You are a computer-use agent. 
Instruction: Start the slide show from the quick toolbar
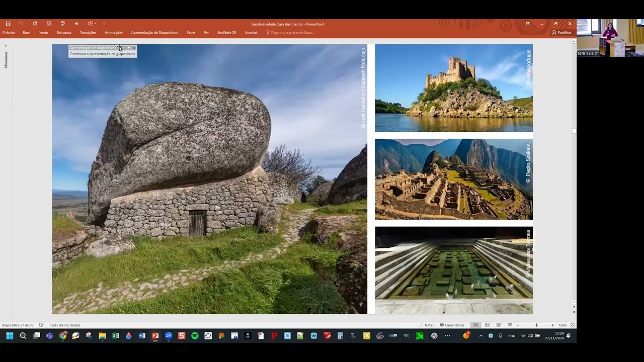(49, 24)
